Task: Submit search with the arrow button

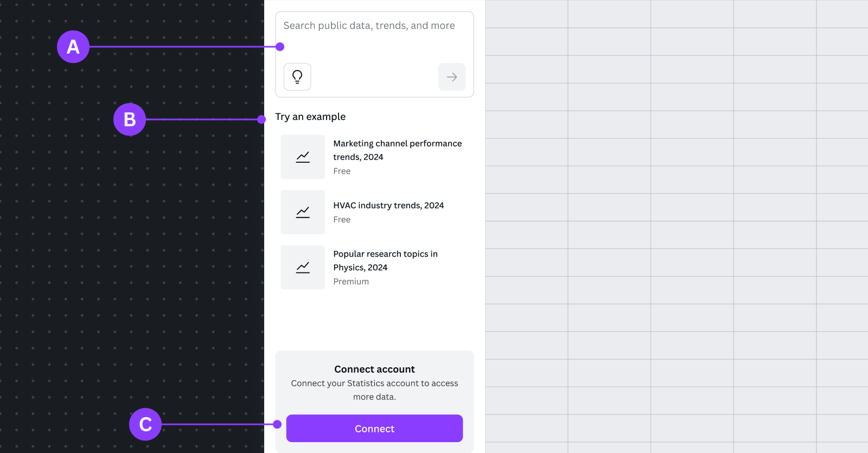Action: click(x=452, y=77)
